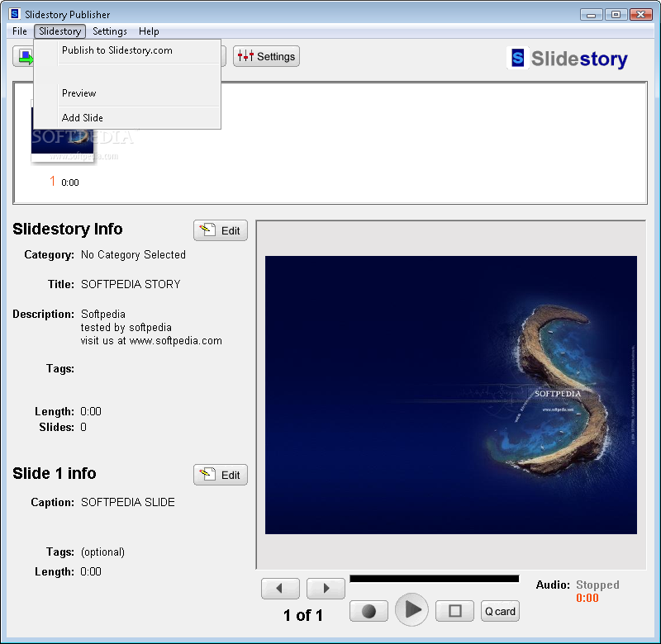Click 'visit us at www.softpedia.com' description line
Screen dimensions: 661x644
coord(151,341)
